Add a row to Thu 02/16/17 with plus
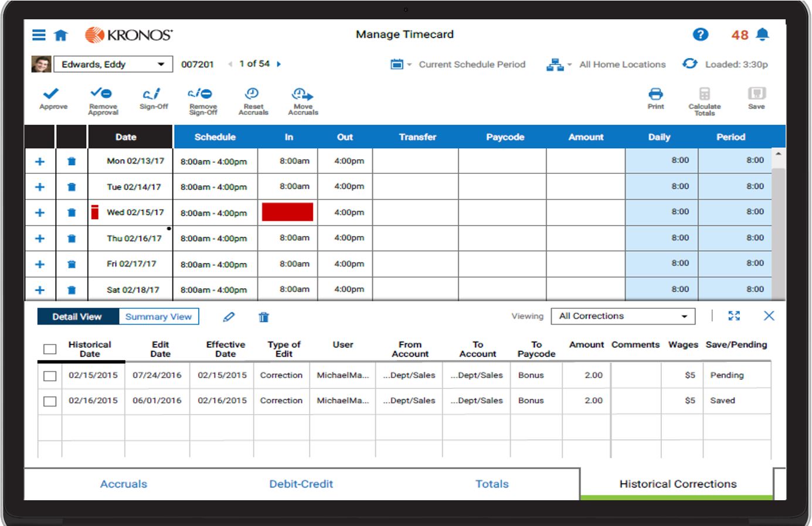The width and height of the screenshot is (812, 526). (x=40, y=237)
